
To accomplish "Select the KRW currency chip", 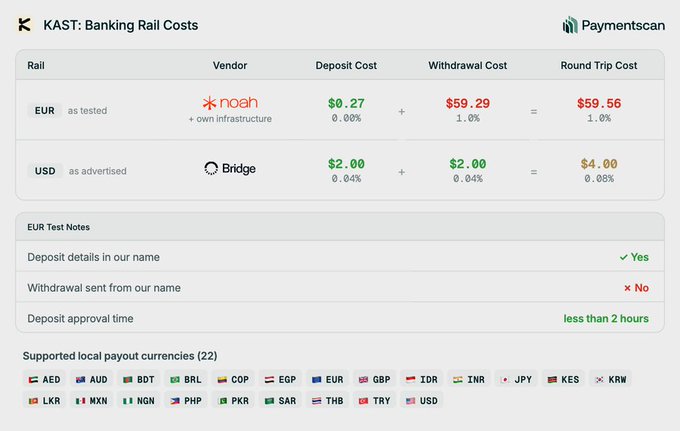I will 610,379.
